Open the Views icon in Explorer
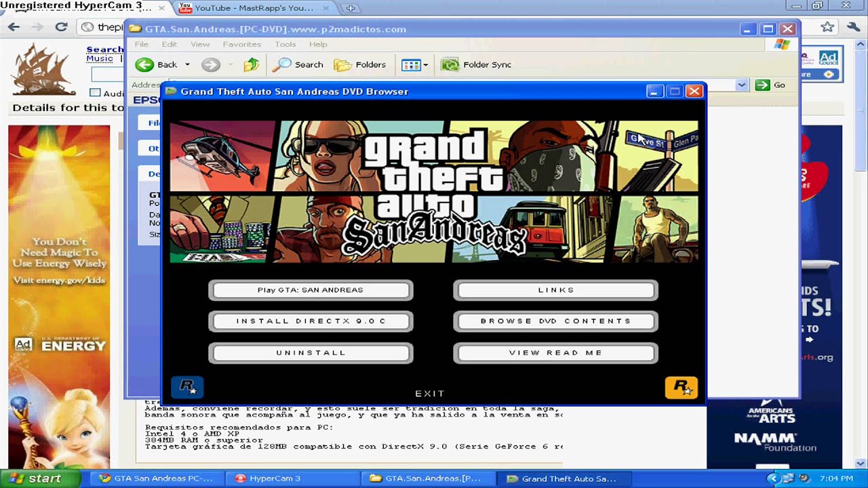The image size is (868, 488). pos(411,65)
